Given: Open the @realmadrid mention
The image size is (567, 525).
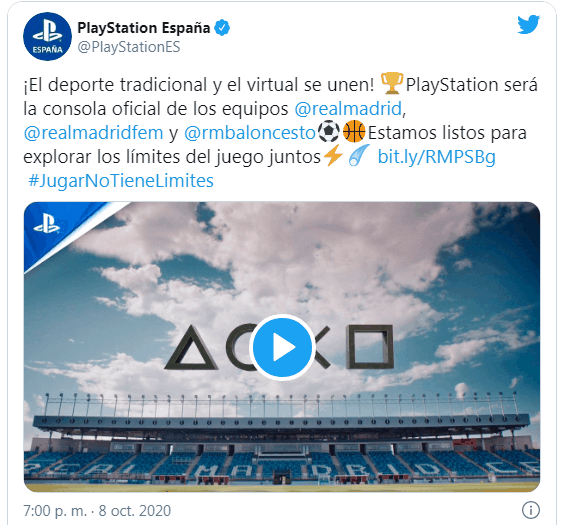Looking at the screenshot, I should point(348,108).
